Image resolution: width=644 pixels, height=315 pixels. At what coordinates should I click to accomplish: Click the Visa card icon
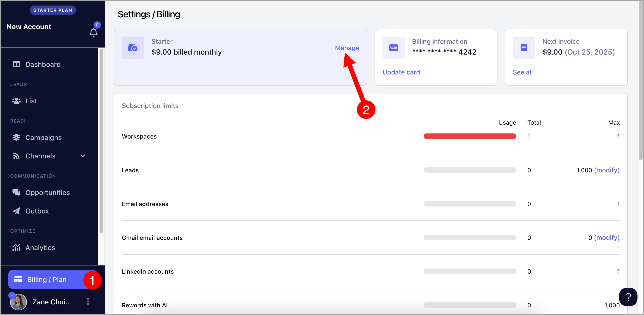[x=393, y=48]
